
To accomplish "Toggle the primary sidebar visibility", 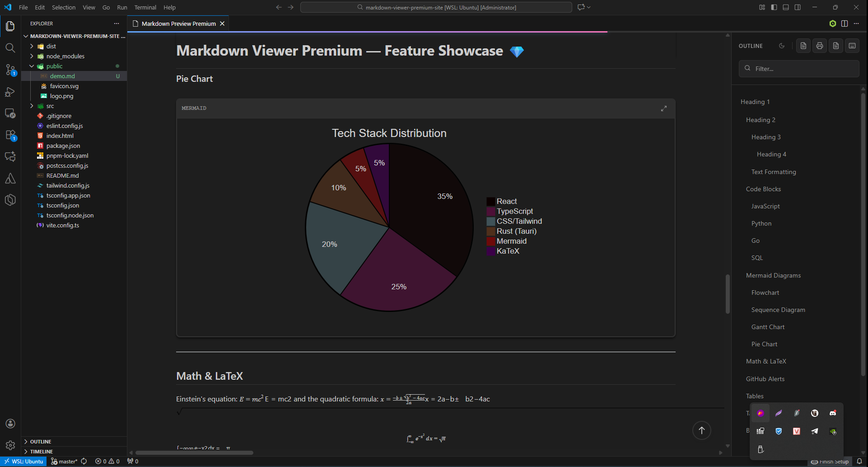I will pos(773,7).
